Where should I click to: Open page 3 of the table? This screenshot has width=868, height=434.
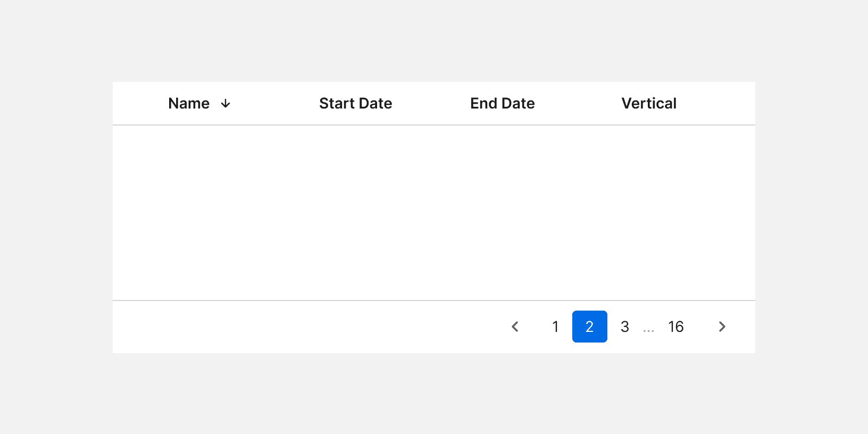click(x=625, y=327)
